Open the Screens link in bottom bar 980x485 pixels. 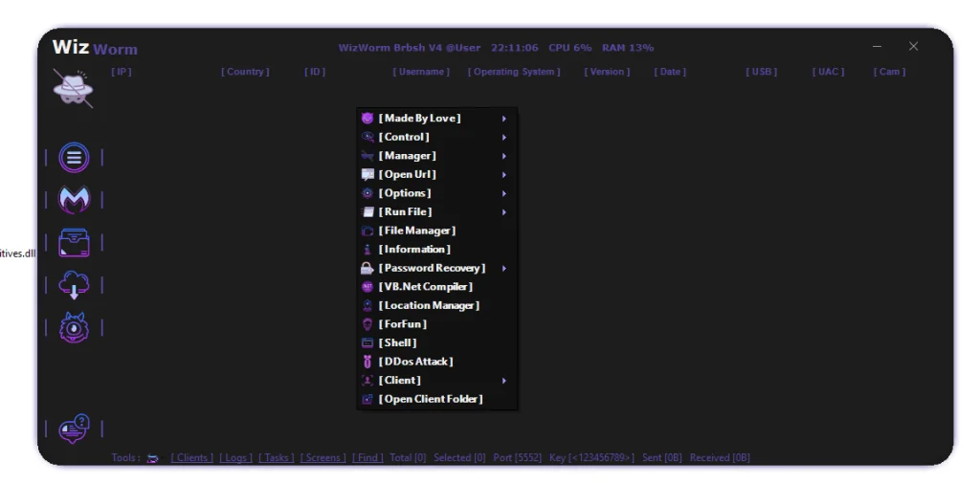point(323,458)
